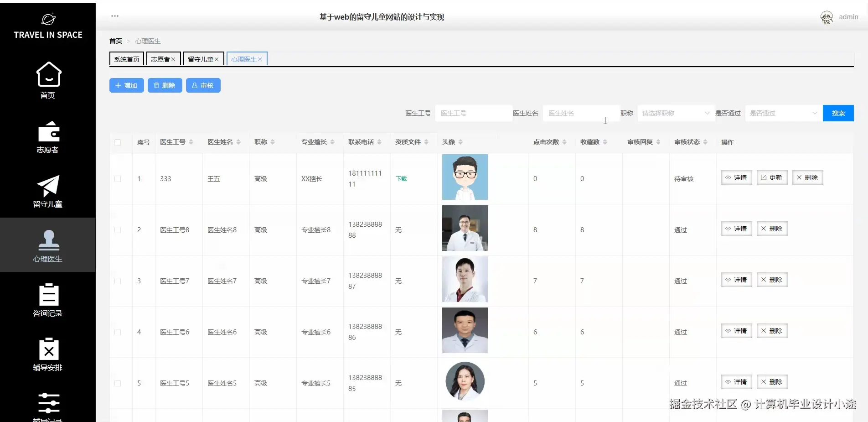Click the 删除 batch delete button
Viewport: 868px width, 422px height.
(x=165, y=85)
